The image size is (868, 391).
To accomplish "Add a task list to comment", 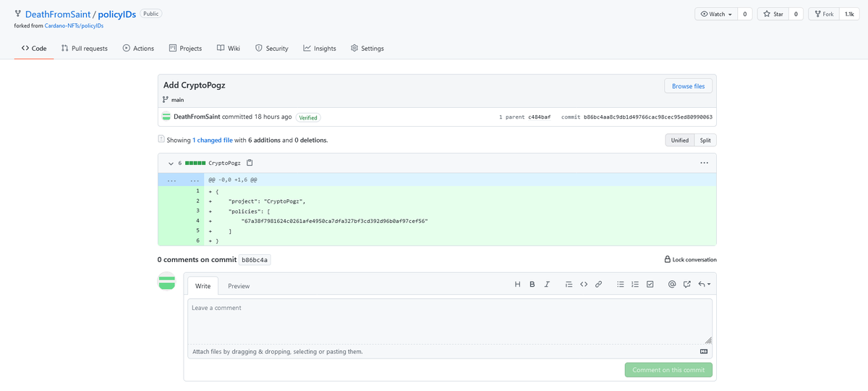I will [650, 285].
